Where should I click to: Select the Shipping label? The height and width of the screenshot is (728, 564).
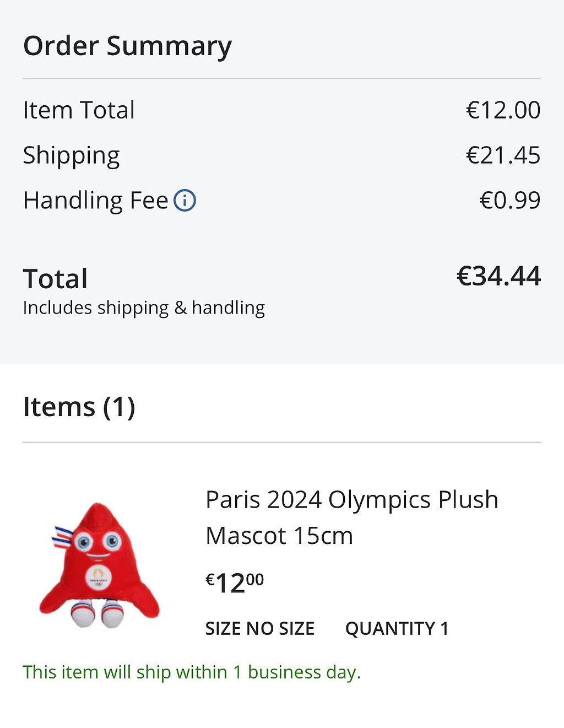[71, 155]
